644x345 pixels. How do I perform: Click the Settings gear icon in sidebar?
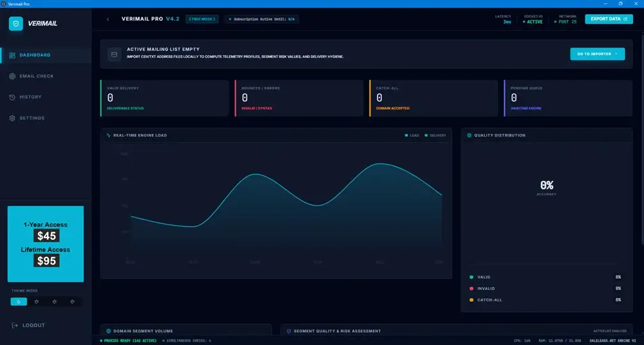click(12, 118)
